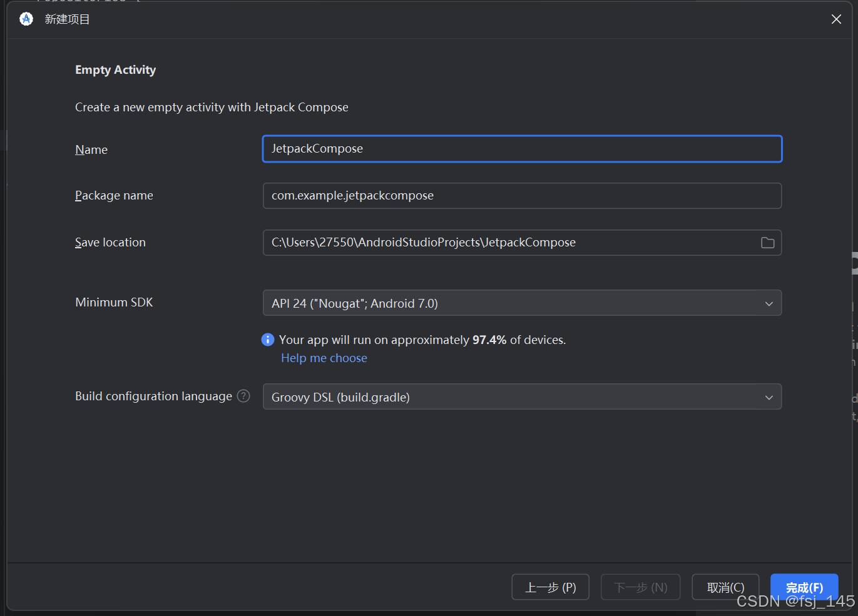Click the blue info icon near 97.4%
The image size is (858, 616).
[x=267, y=339]
